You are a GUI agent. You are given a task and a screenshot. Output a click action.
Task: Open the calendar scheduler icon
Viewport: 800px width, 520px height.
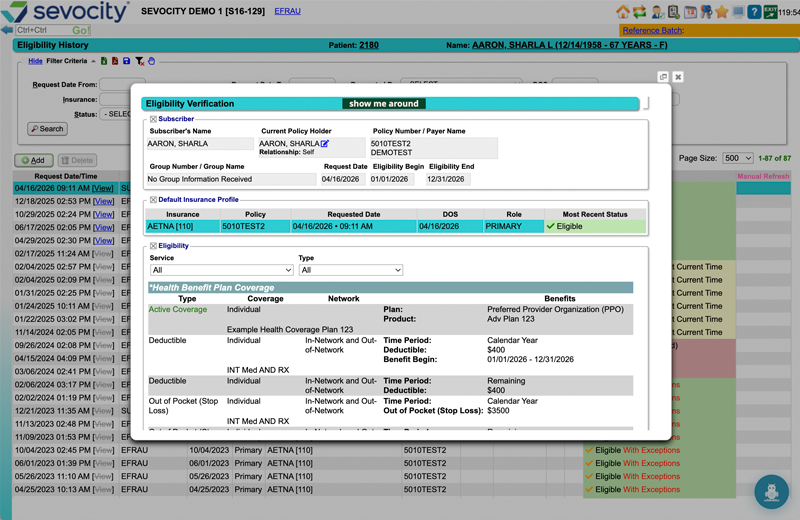pyautogui.click(x=690, y=11)
